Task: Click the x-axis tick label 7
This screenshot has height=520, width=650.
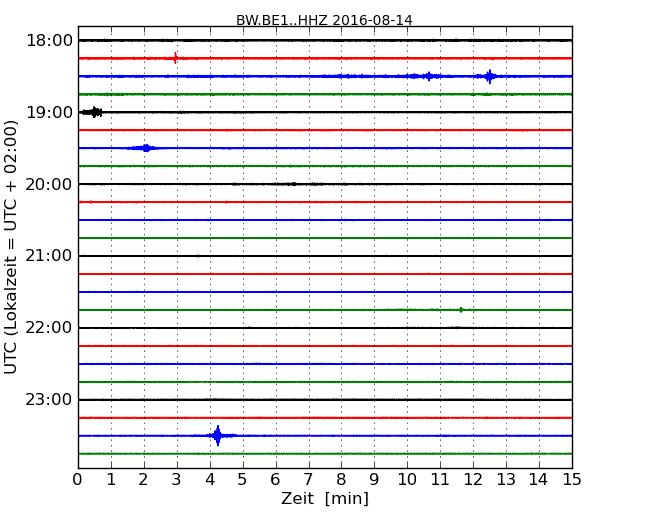Action: point(308,480)
